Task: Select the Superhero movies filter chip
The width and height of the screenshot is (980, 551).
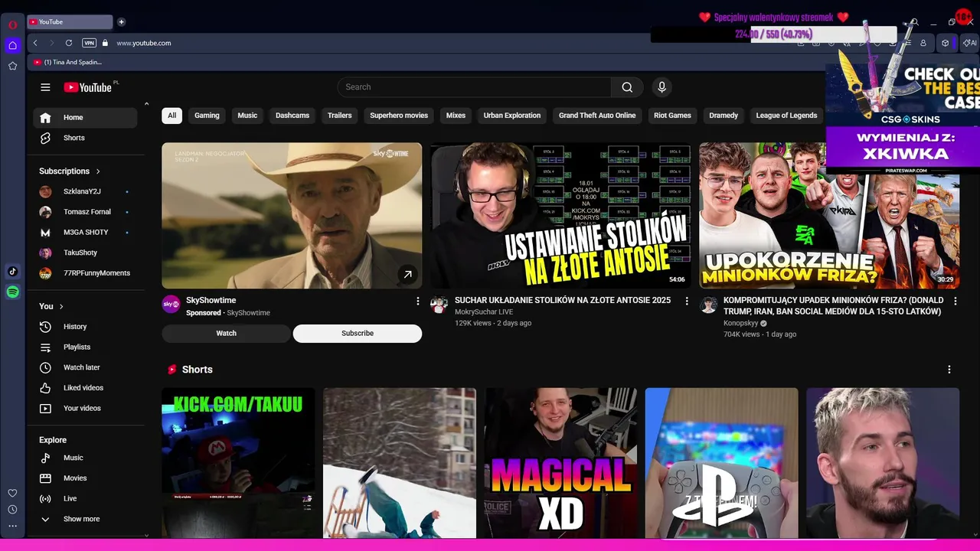Action: point(399,116)
